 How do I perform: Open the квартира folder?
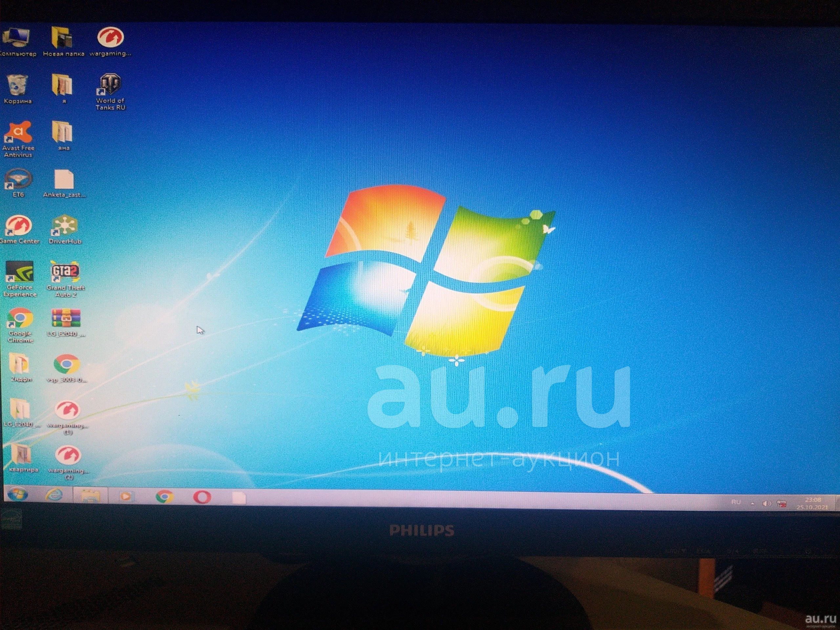click(x=23, y=458)
